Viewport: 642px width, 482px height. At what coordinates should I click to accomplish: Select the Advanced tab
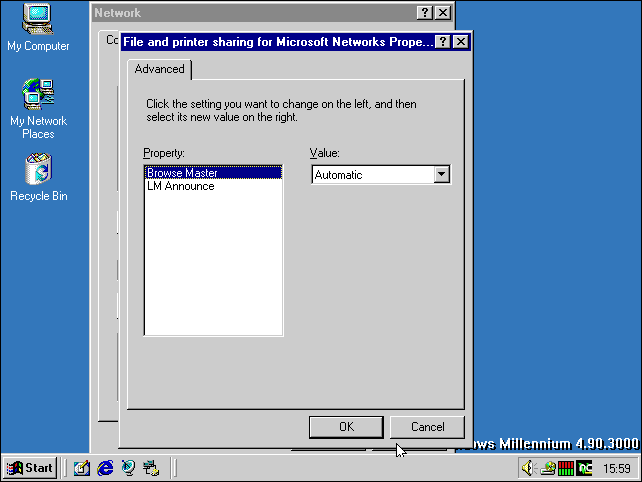159,69
